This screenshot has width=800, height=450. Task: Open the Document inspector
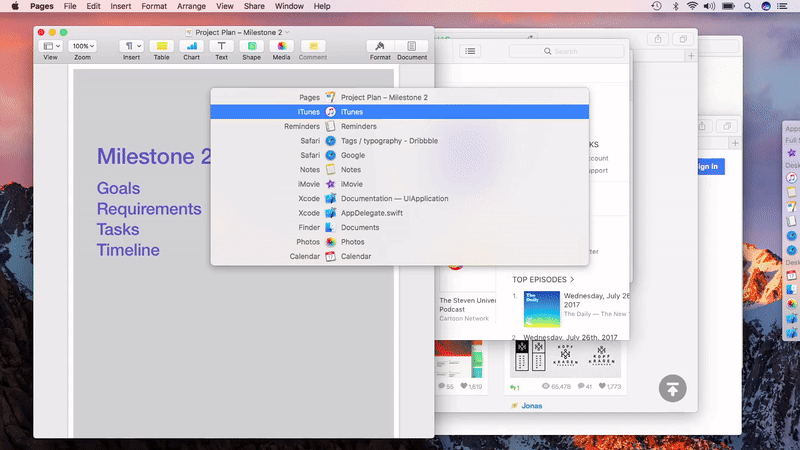click(x=412, y=46)
